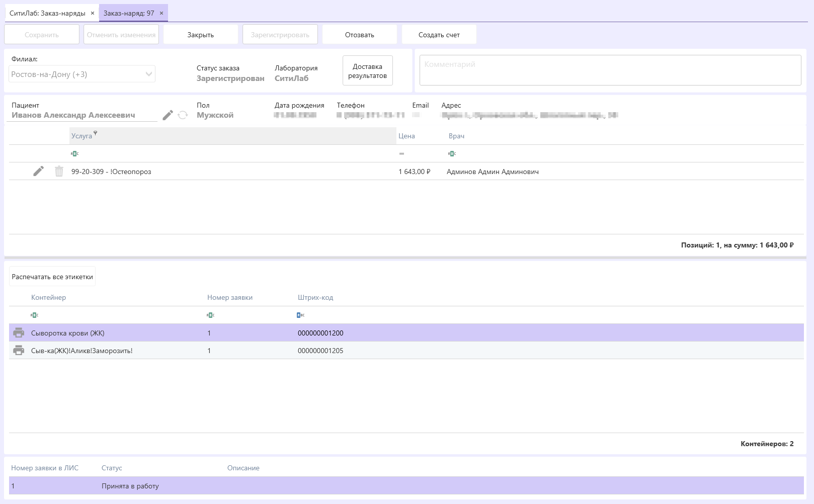Close the Заказ-наряд: 97 tab
Viewport: 814px width, 504px height.
[x=161, y=13]
